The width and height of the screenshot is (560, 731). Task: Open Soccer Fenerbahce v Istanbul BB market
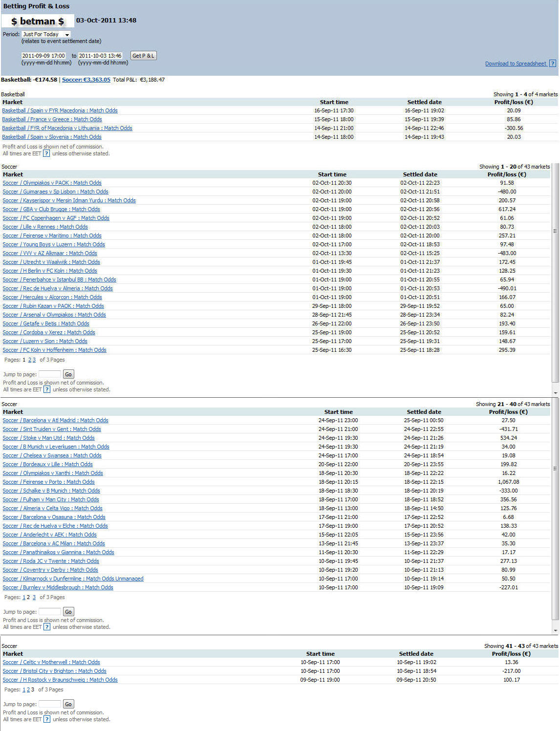59,279
